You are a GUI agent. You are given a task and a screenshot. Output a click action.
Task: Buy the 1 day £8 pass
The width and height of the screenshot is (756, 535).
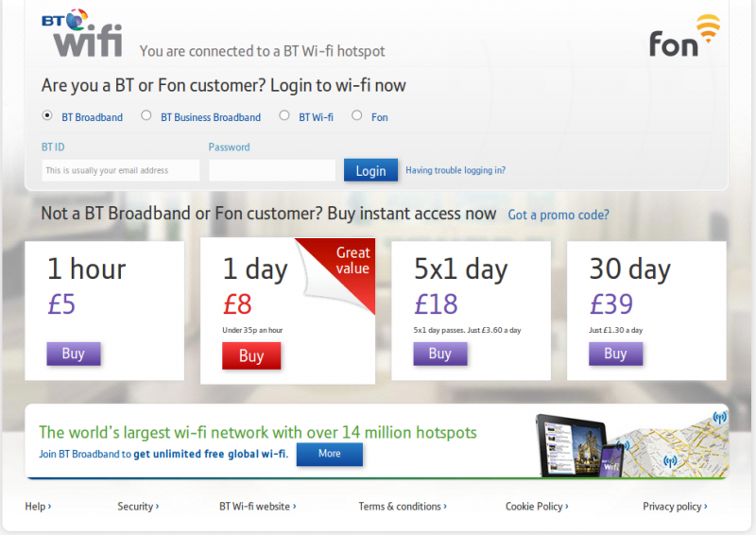(251, 356)
